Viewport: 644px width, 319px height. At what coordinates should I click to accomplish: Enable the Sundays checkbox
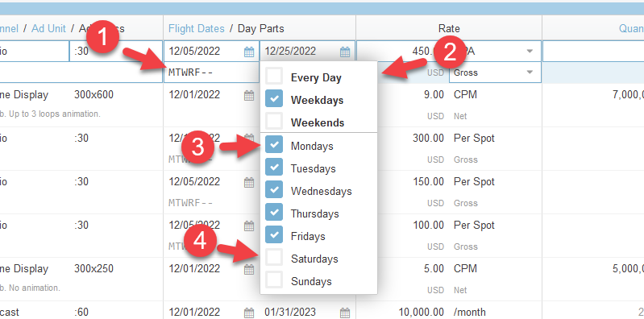[x=274, y=281]
